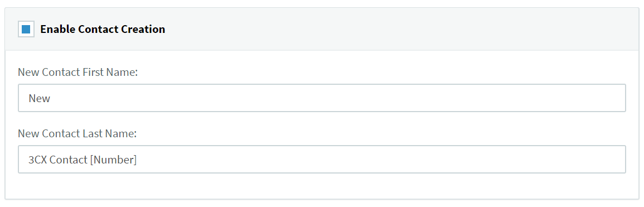Screen dimensions: 644x207
Task: Place cursor on "3CX Contact [Number]" text
Action: (x=83, y=160)
